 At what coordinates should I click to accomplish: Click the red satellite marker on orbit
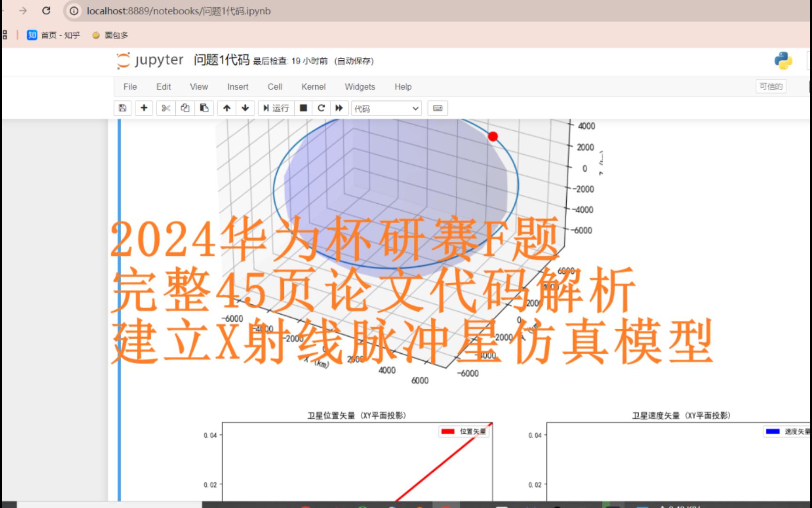[x=493, y=136]
